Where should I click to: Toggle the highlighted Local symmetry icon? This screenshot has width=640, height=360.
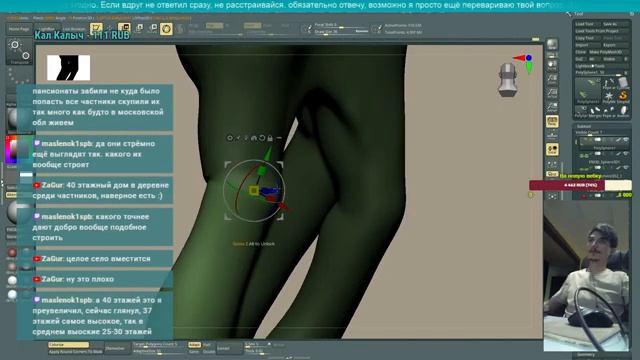coord(552,149)
